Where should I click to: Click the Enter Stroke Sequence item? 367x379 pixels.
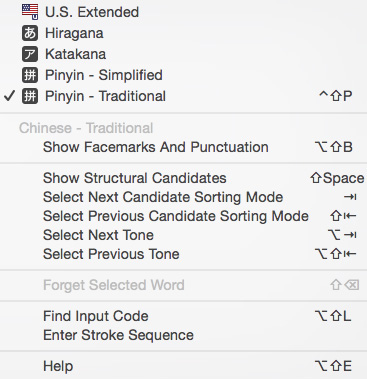coord(183,335)
